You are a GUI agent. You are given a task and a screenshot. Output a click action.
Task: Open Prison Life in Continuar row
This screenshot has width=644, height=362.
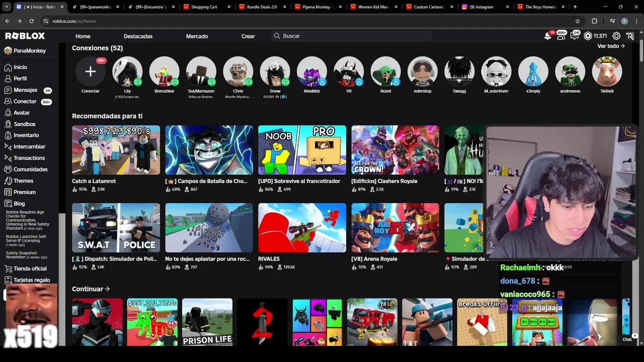tap(207, 322)
